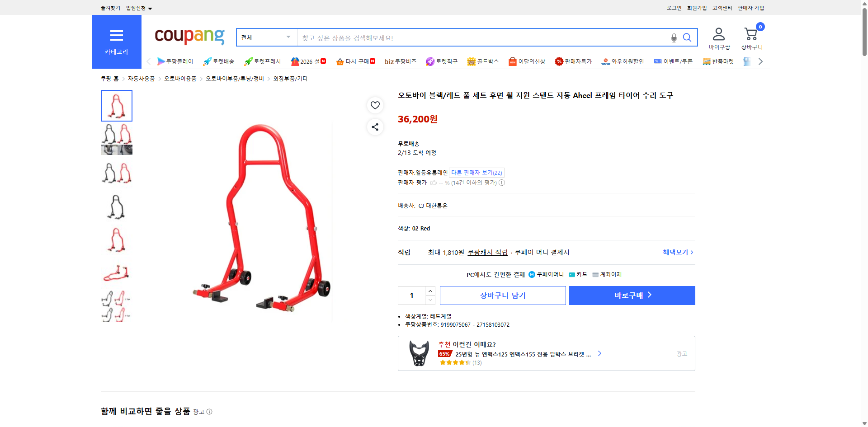
Task: Click the search magnifier icon
Action: pyautogui.click(x=687, y=38)
